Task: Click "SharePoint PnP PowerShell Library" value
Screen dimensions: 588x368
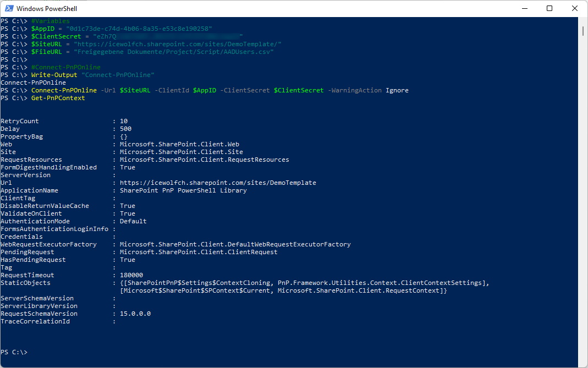Action: tap(183, 190)
